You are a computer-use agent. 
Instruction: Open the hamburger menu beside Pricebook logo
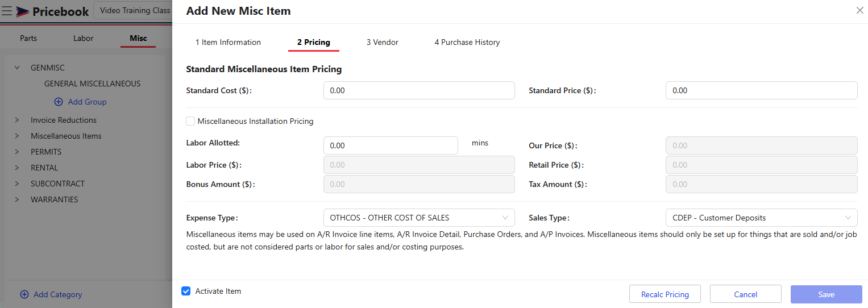[7, 11]
